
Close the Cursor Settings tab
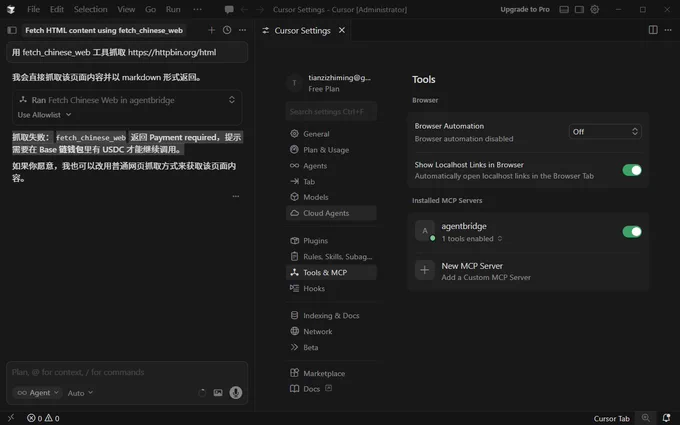pyautogui.click(x=342, y=30)
